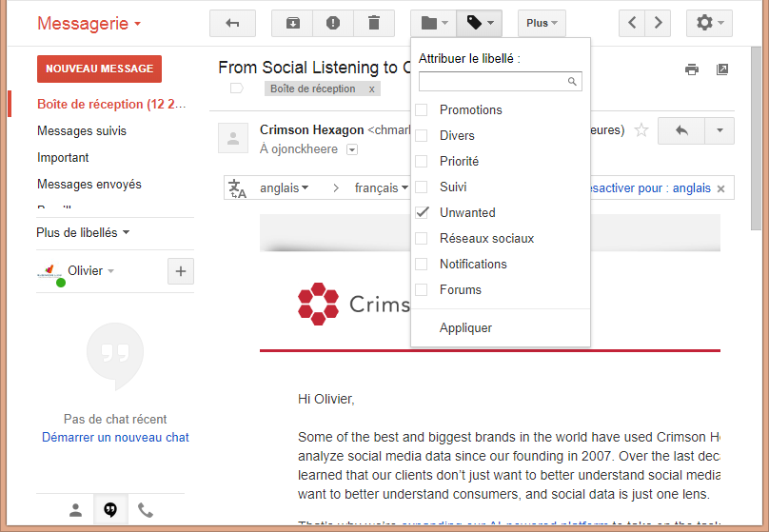The width and height of the screenshot is (769, 532).
Task: Go to the newer message arrow
Action: pyautogui.click(x=632, y=23)
